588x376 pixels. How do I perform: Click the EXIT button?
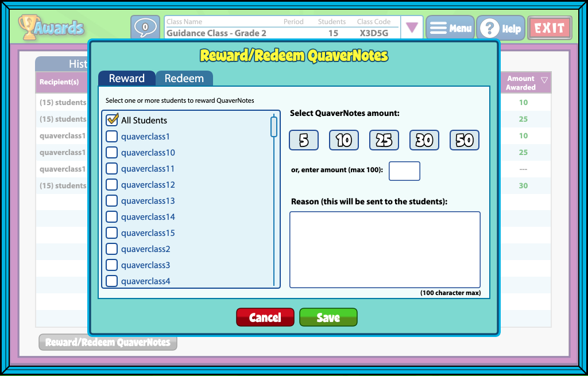pos(550,28)
